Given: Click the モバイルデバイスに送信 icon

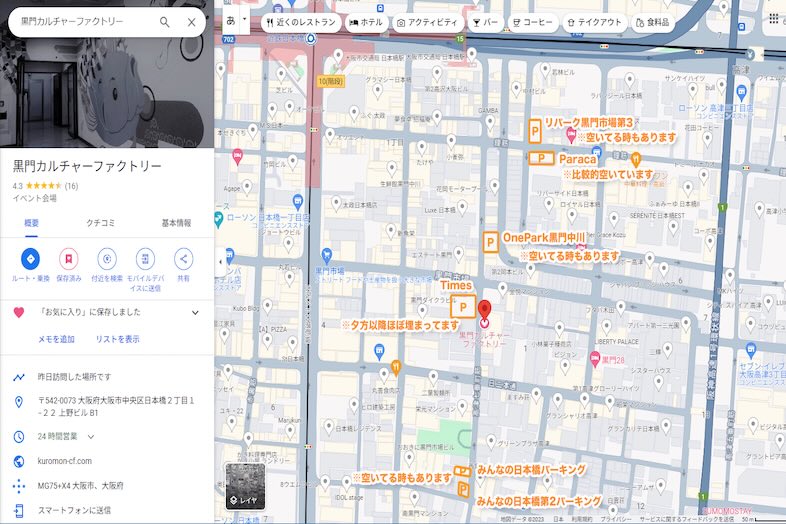Looking at the screenshot, I should [145, 259].
